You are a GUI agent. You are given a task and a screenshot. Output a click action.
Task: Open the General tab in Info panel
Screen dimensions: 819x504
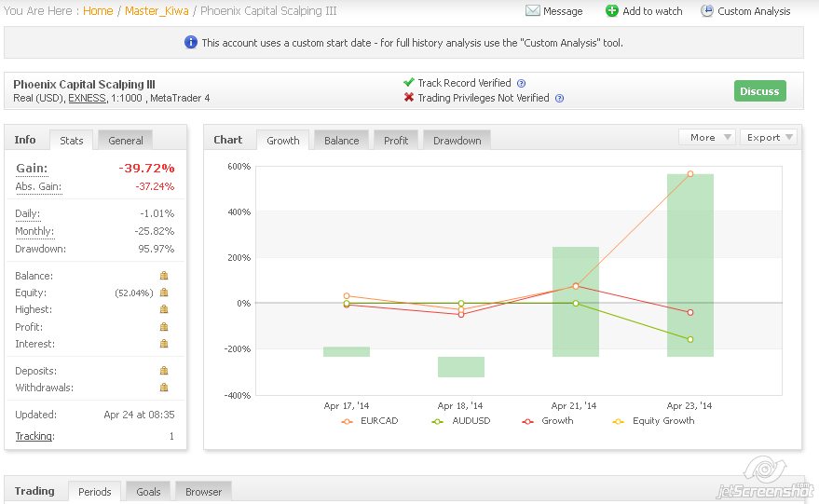pyautogui.click(x=126, y=141)
